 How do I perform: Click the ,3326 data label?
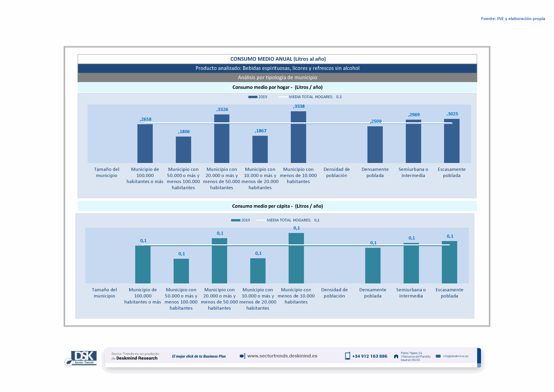pyautogui.click(x=222, y=109)
